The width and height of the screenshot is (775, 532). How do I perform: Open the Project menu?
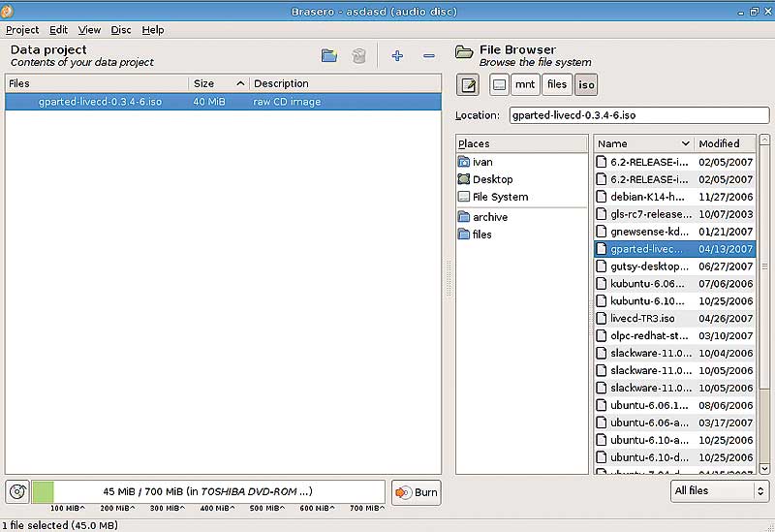22,30
